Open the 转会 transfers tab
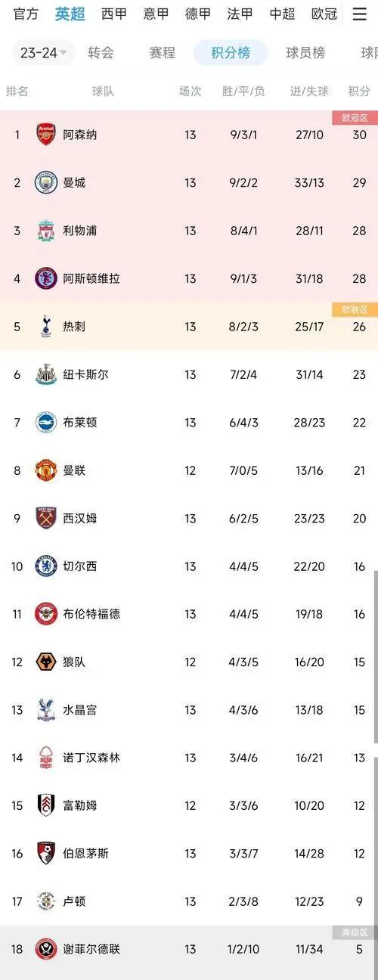The width and height of the screenshot is (378, 980). (x=101, y=53)
